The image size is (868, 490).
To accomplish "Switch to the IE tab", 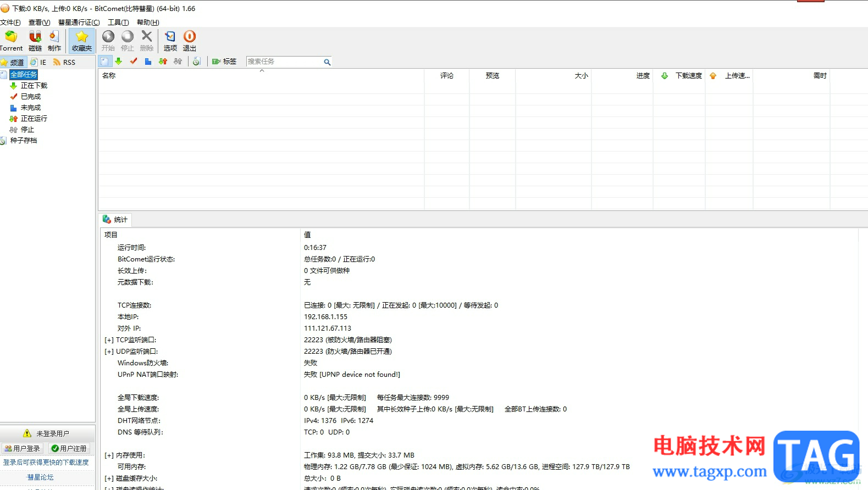I will (x=38, y=62).
